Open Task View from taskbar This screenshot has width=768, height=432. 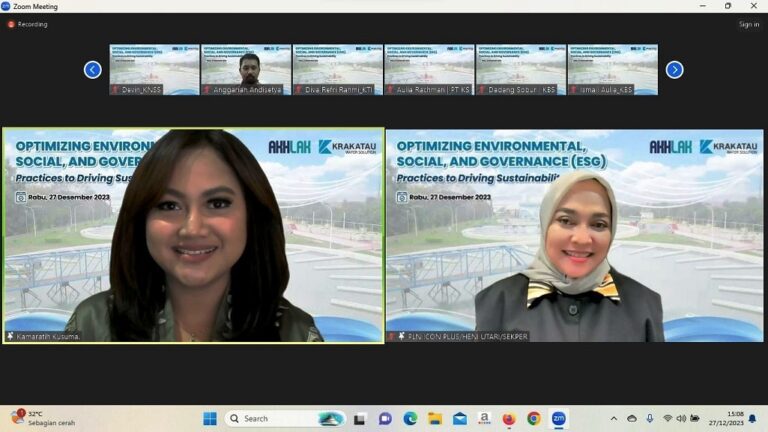coord(360,419)
